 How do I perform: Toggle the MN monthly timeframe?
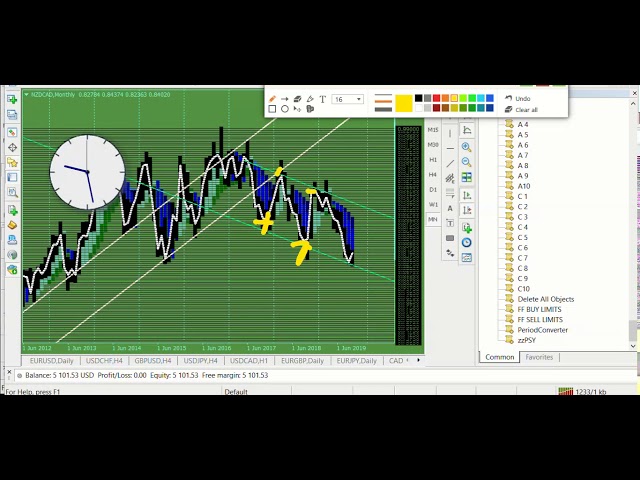pyautogui.click(x=433, y=219)
